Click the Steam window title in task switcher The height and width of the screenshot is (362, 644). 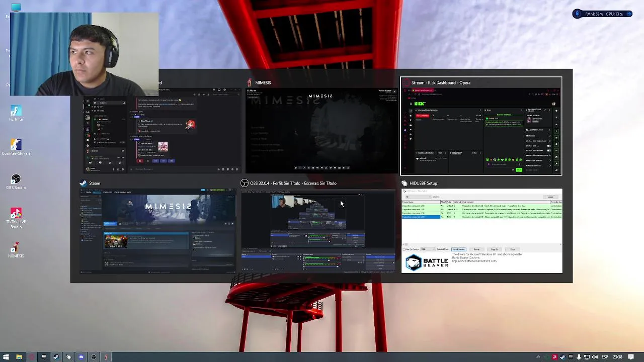[x=95, y=183]
